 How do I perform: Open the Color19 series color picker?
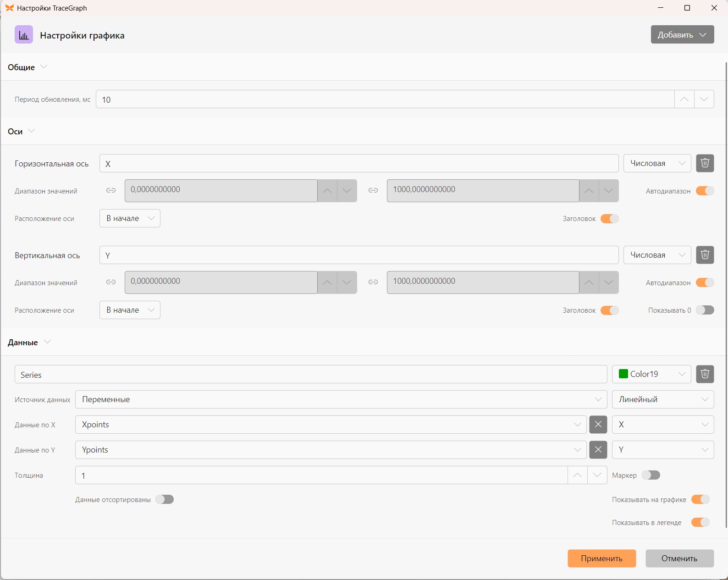[x=651, y=374]
